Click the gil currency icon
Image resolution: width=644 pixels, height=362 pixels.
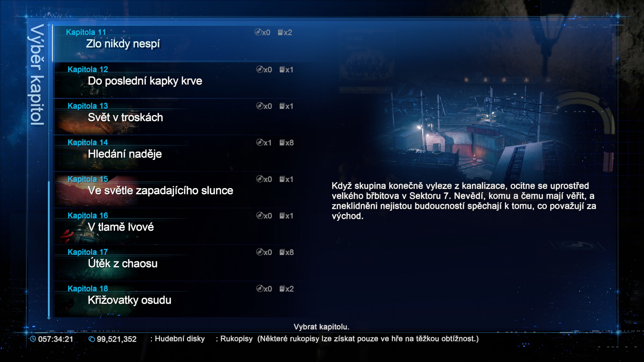click(x=92, y=339)
